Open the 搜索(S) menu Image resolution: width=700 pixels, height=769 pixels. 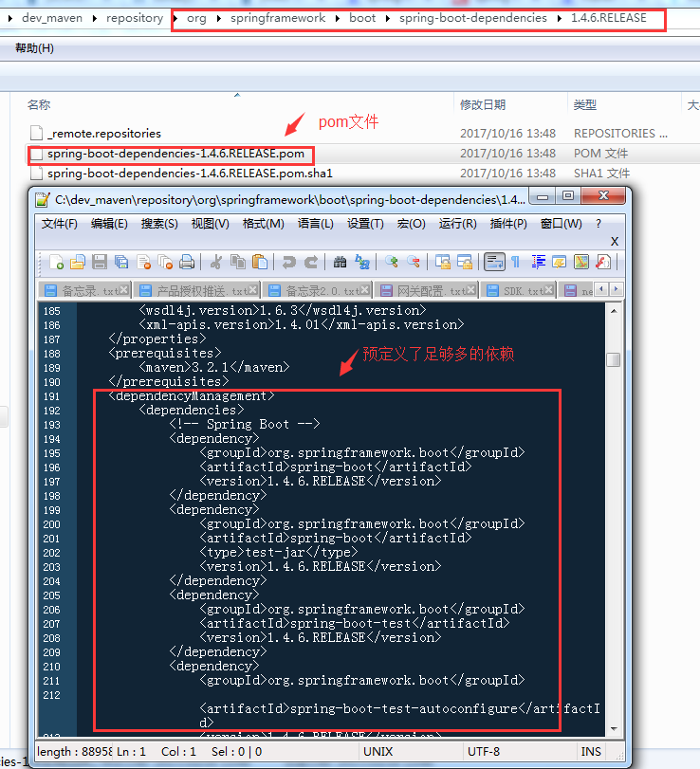pos(159,224)
